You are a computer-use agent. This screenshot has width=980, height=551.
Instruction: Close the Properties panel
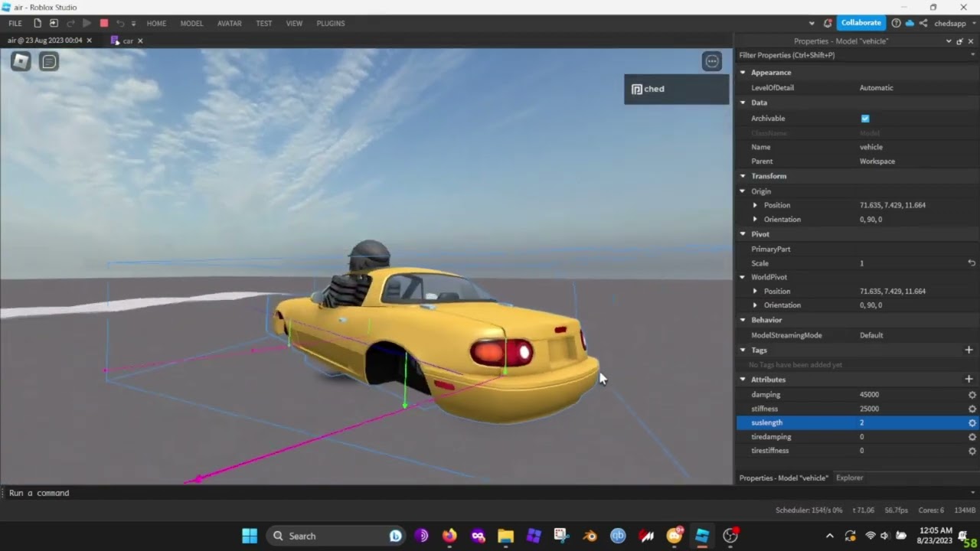click(x=971, y=41)
